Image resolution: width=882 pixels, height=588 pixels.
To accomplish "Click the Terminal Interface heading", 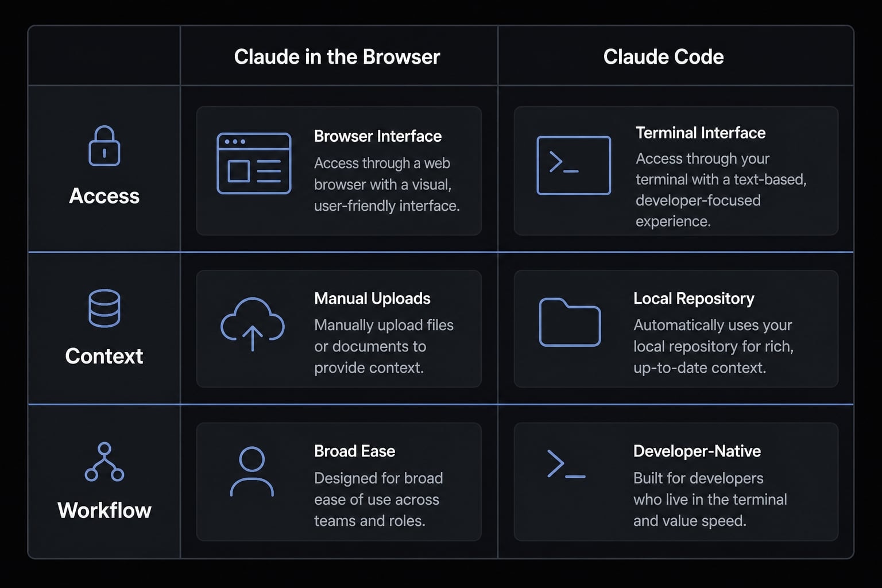I will point(701,133).
